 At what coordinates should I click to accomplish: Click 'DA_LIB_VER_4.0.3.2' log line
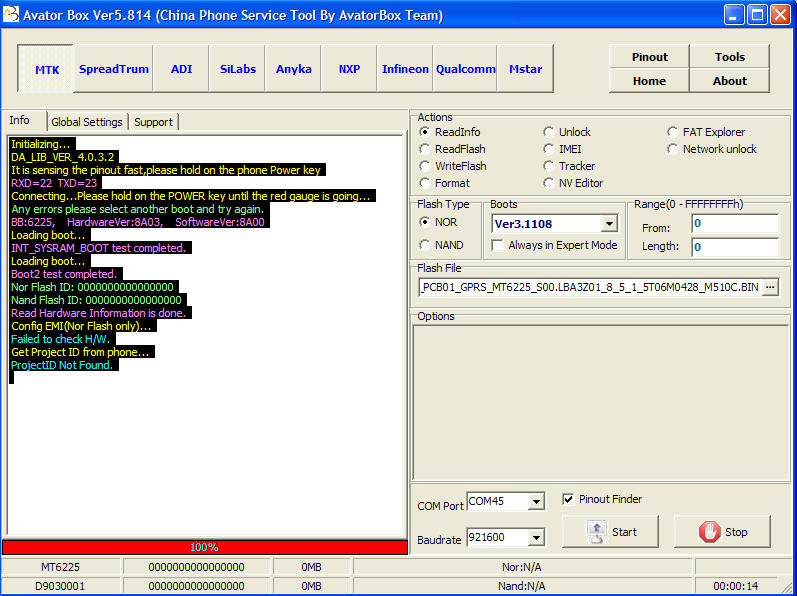[63, 156]
